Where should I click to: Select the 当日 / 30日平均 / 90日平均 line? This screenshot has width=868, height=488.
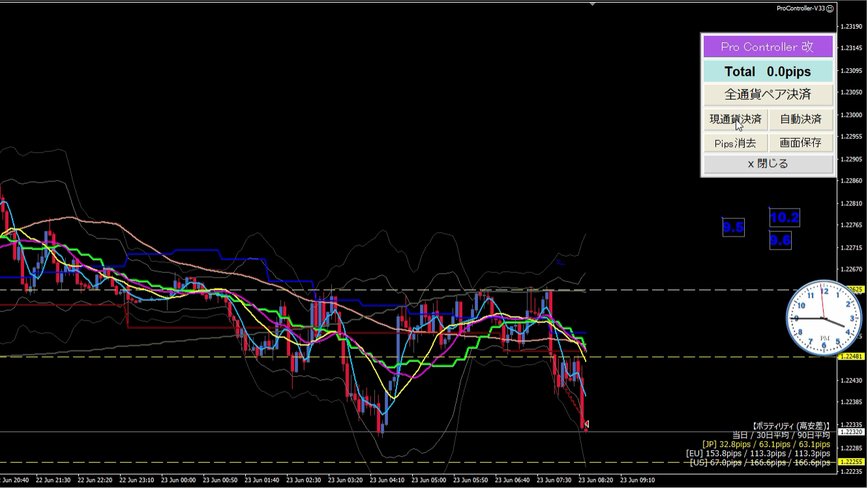781,435
